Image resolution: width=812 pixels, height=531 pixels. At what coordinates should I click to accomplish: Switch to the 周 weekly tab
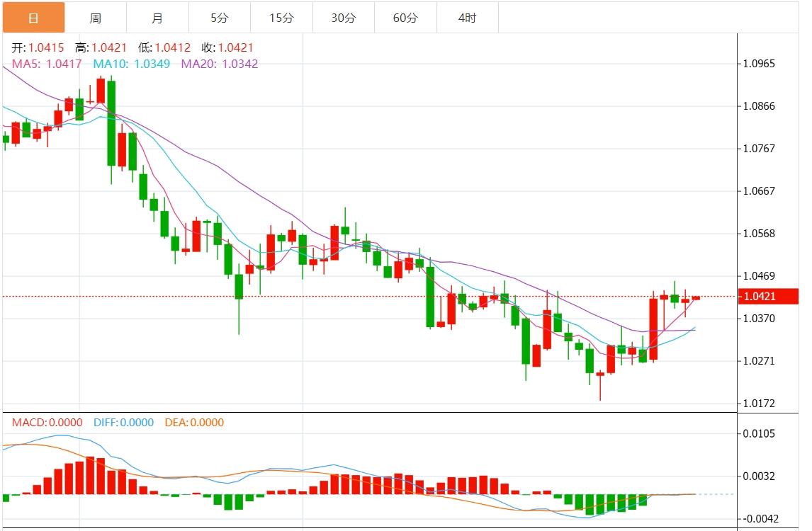click(95, 18)
